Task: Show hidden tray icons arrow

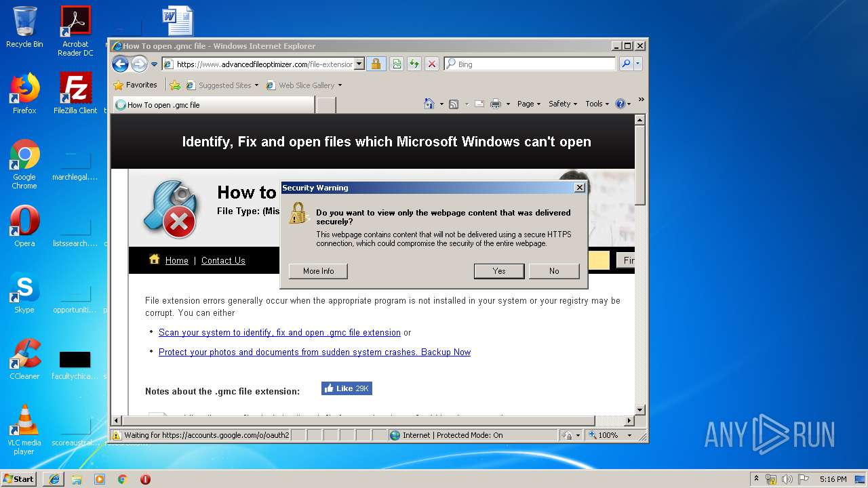Action: (x=756, y=479)
